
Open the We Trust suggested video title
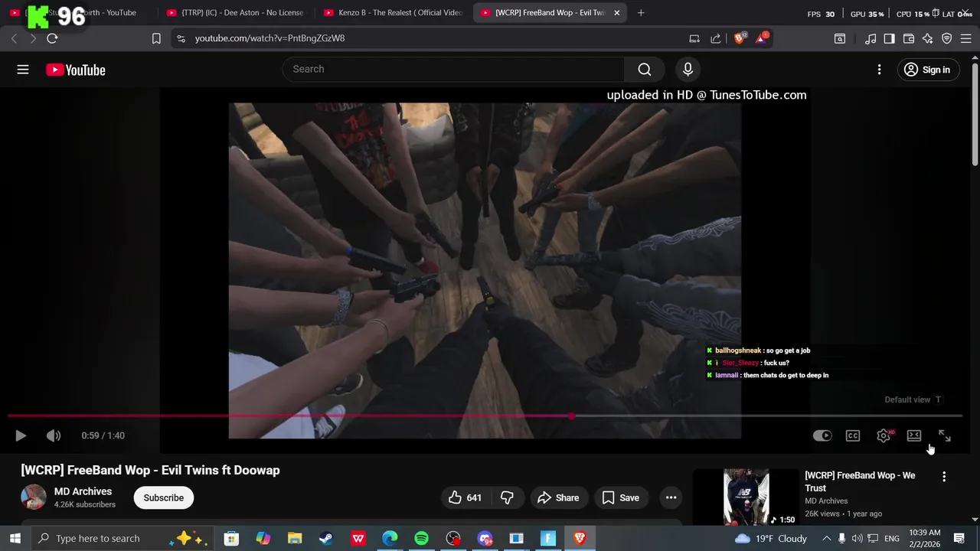(x=860, y=481)
